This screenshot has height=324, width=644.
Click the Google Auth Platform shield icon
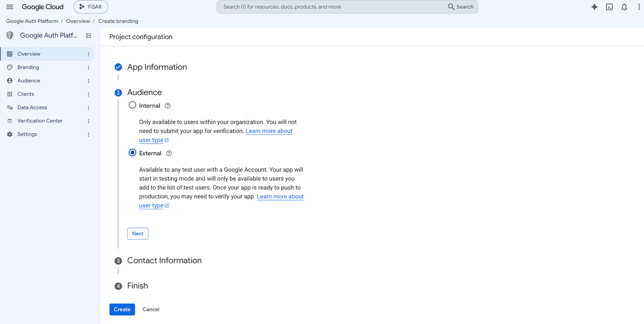pyautogui.click(x=10, y=35)
